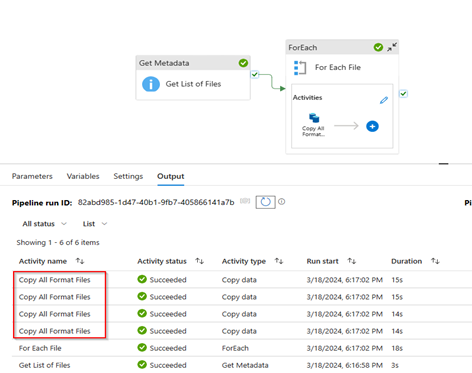Open the List view dropdown
Image resolution: width=472 pixels, height=373 pixels.
point(95,224)
